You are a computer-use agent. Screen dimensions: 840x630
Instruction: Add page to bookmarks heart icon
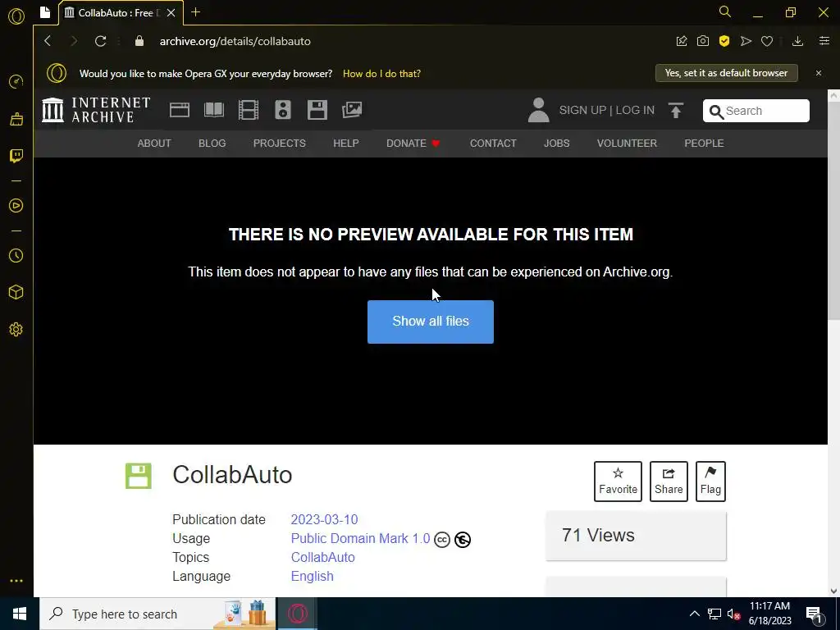[x=767, y=41]
